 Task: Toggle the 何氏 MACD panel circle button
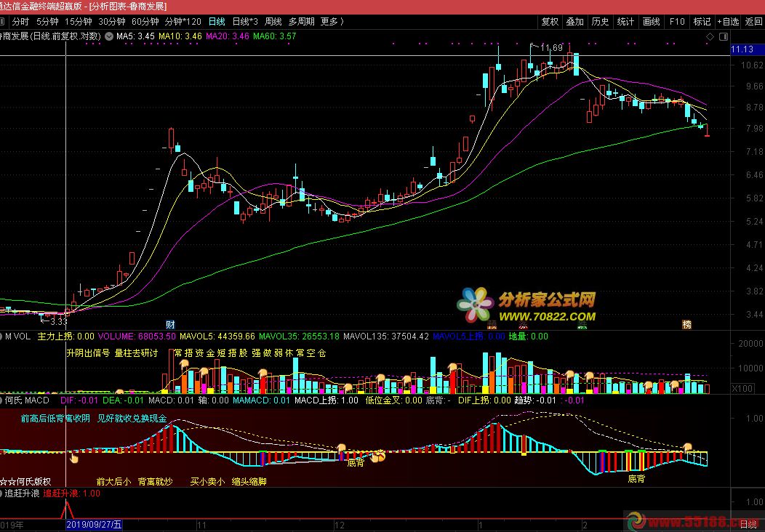pos(3,400)
